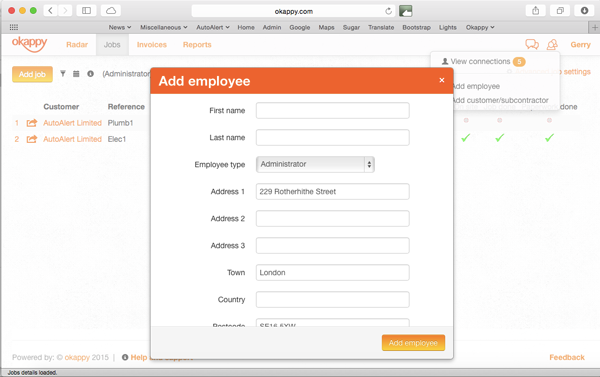Image resolution: width=600 pixels, height=377 pixels.
Task: Open the News bookmarks dropdown
Action: click(120, 27)
